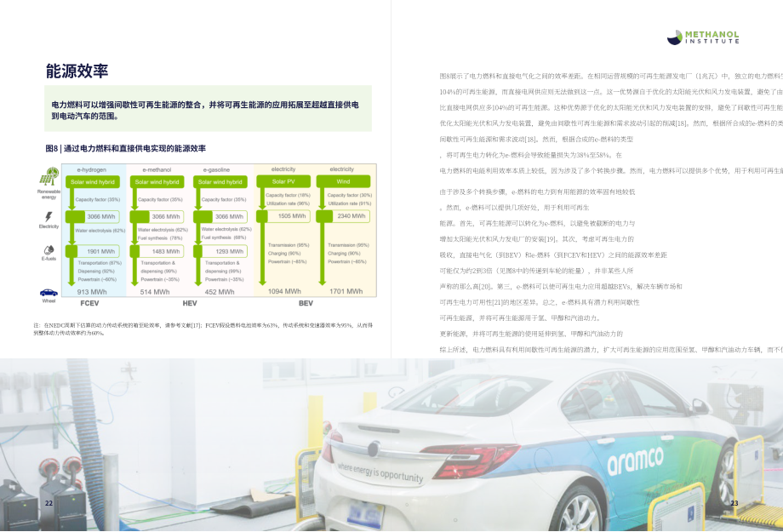Click the e-hydrogen column header
The height and width of the screenshot is (532, 783).
pyautogui.click(x=91, y=170)
